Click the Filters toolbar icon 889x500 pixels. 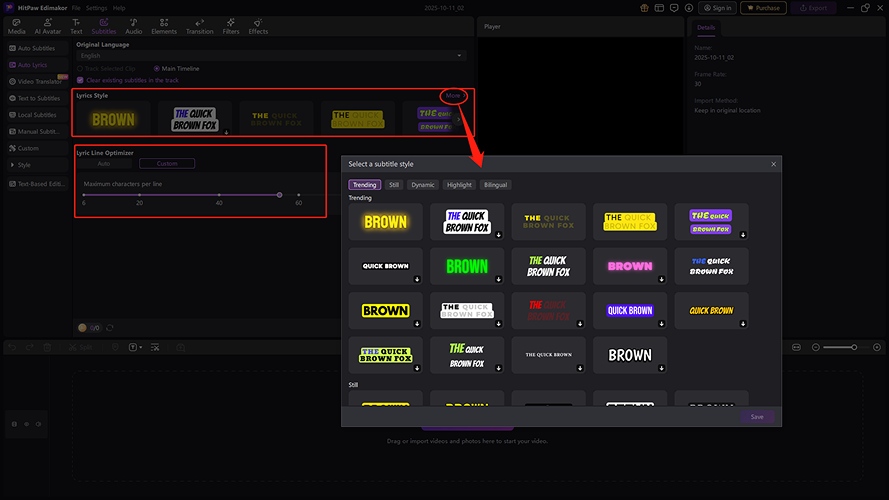pos(231,24)
